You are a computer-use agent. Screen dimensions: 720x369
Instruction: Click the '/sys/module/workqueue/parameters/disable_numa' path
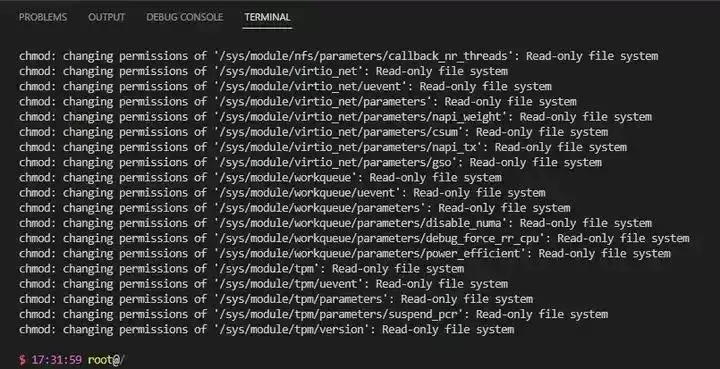coord(363,223)
